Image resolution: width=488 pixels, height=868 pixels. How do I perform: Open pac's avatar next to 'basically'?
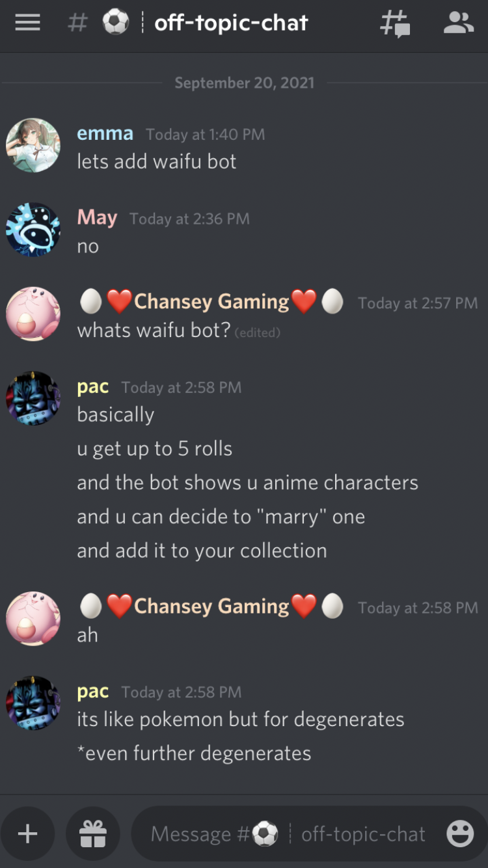33,398
